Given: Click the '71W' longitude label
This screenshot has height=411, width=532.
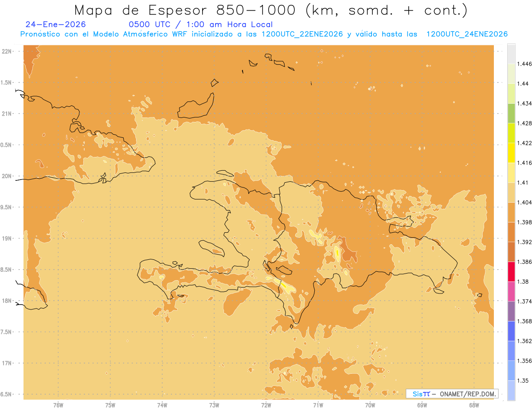Looking at the screenshot, I should [318, 405].
